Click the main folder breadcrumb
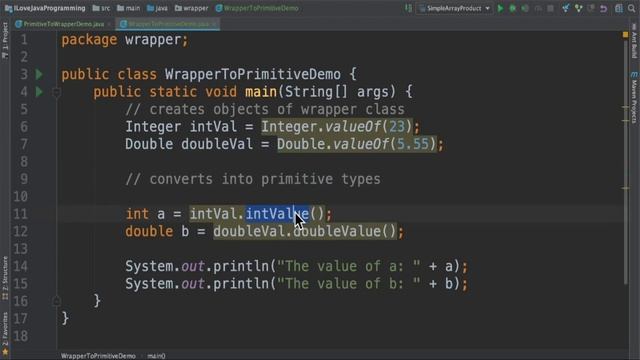The height and width of the screenshot is (360, 640). (x=128, y=8)
